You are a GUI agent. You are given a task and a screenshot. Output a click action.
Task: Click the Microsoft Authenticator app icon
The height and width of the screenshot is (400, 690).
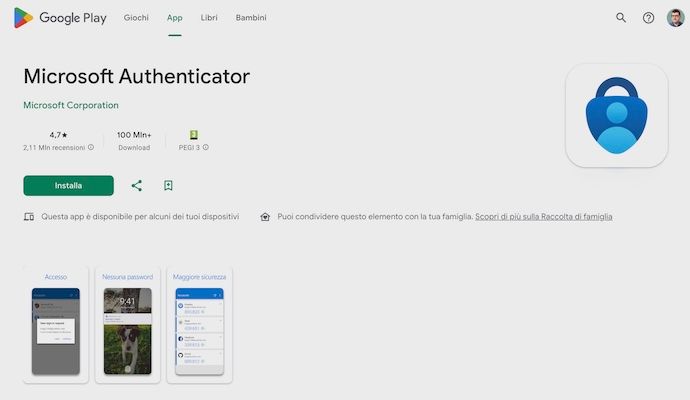617,116
